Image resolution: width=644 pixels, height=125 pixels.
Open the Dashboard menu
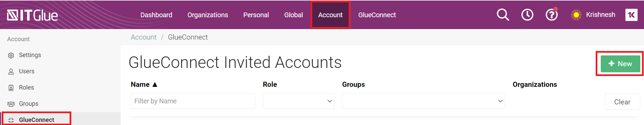click(x=156, y=15)
